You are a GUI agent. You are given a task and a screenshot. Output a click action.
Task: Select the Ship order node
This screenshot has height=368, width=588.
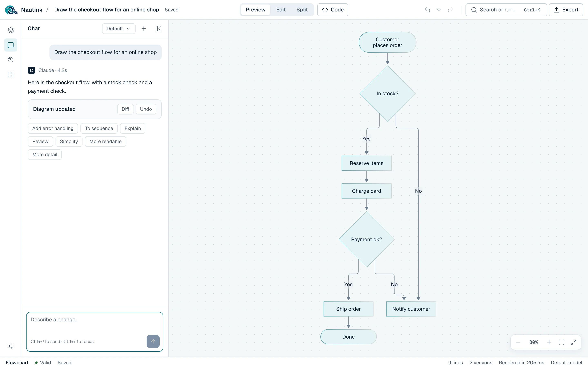click(349, 309)
